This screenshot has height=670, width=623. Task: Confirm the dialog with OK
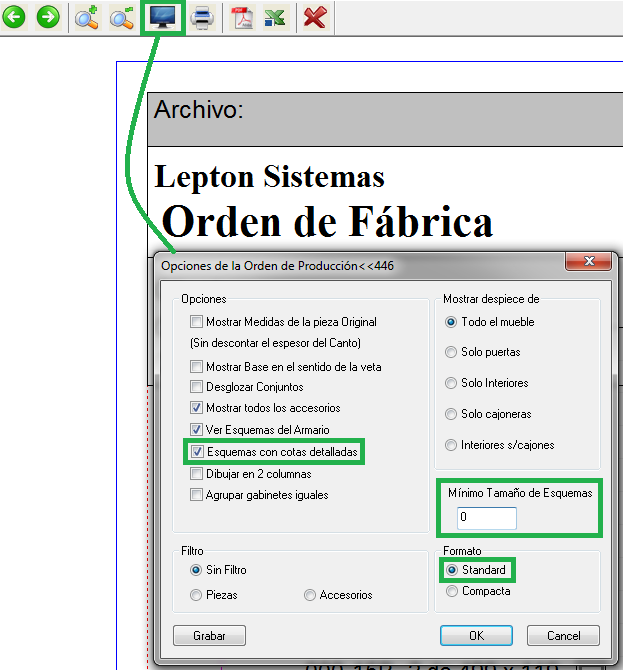[476, 635]
